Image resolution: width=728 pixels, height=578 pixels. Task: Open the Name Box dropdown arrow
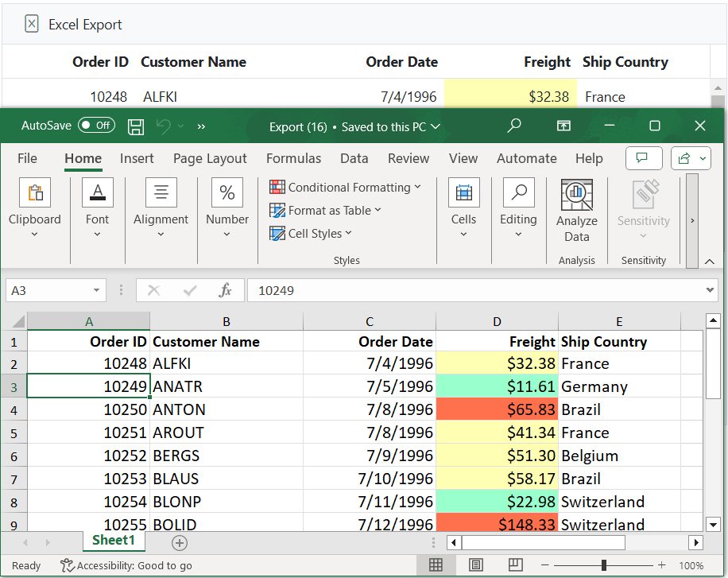[96, 291]
